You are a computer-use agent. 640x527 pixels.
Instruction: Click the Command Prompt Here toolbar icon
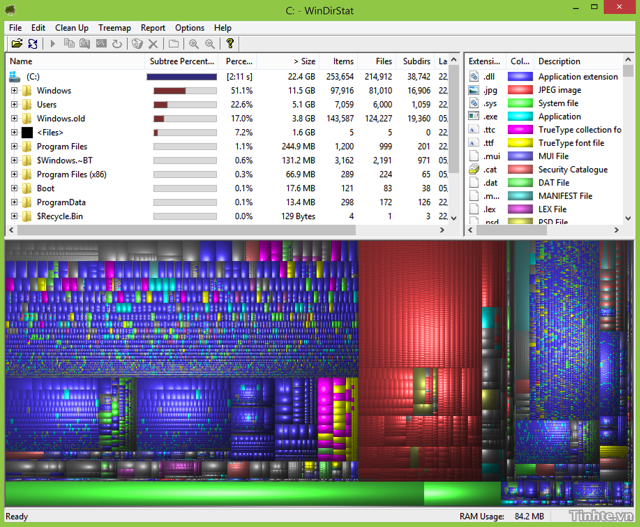[101, 43]
